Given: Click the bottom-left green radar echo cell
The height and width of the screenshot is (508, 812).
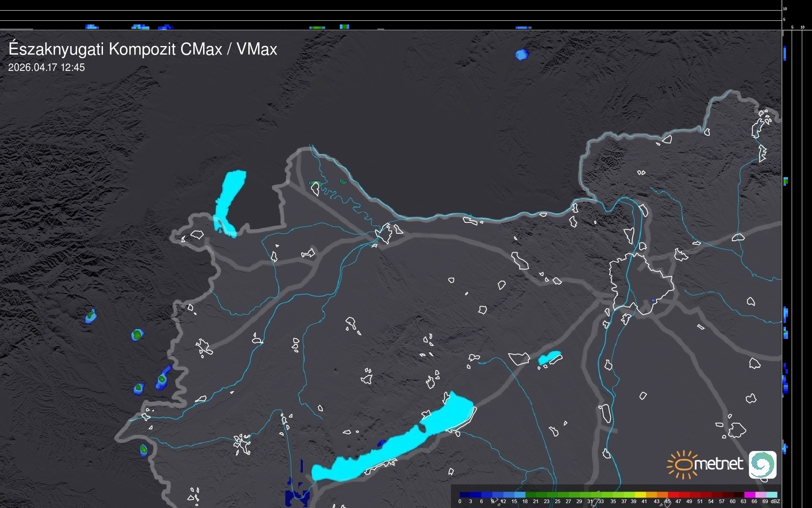Looking at the screenshot, I should point(143,449).
